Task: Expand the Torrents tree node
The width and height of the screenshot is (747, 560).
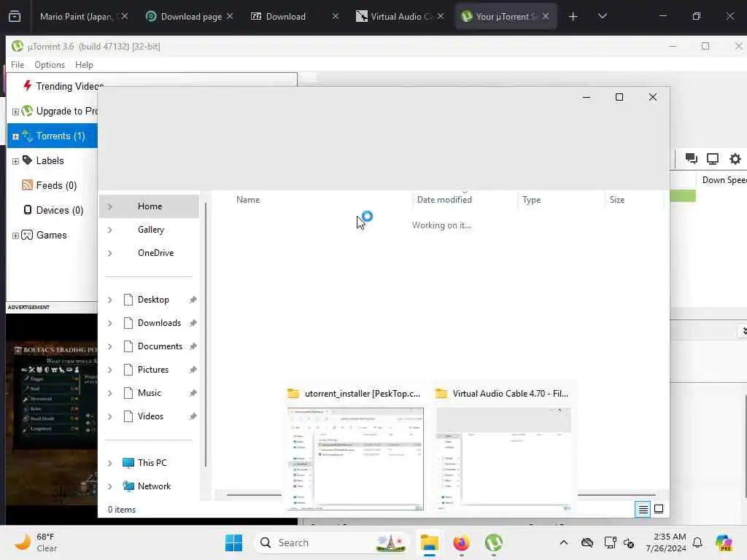Action: [15, 136]
